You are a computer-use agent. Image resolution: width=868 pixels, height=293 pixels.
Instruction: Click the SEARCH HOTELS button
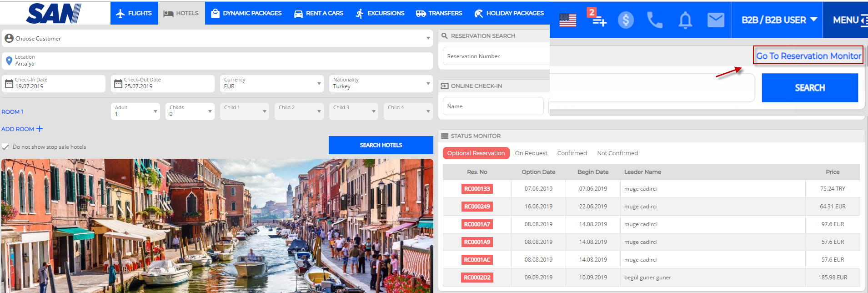[381, 145]
